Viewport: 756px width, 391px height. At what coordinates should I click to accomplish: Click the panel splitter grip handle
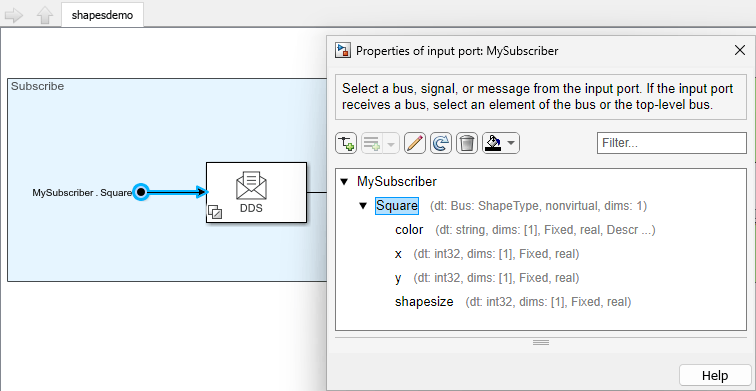541,342
